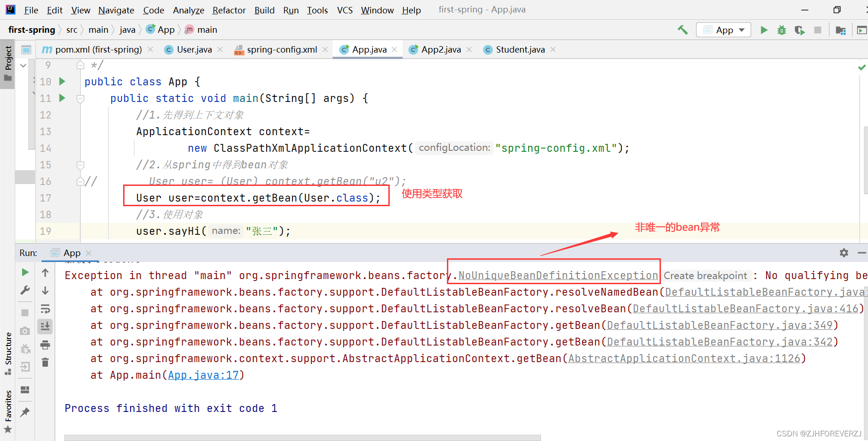Click run gutter icon on line 10
The image size is (868, 441).
[x=62, y=82]
